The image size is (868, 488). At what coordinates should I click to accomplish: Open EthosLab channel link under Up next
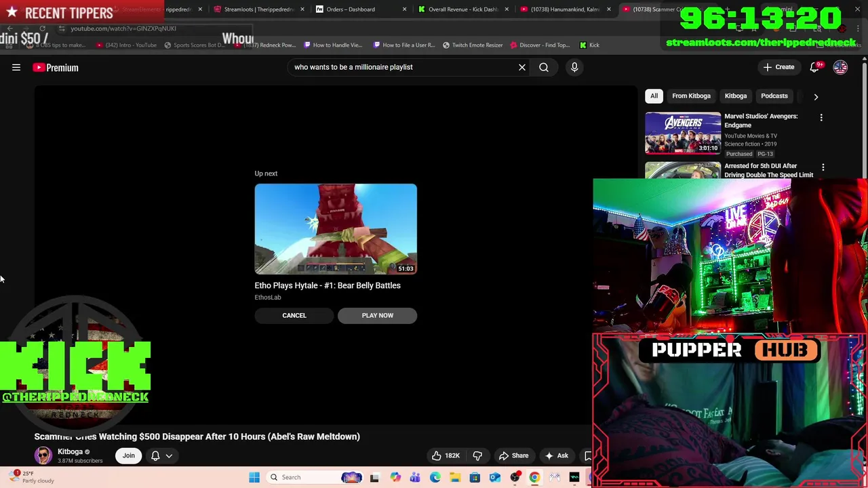click(x=268, y=298)
